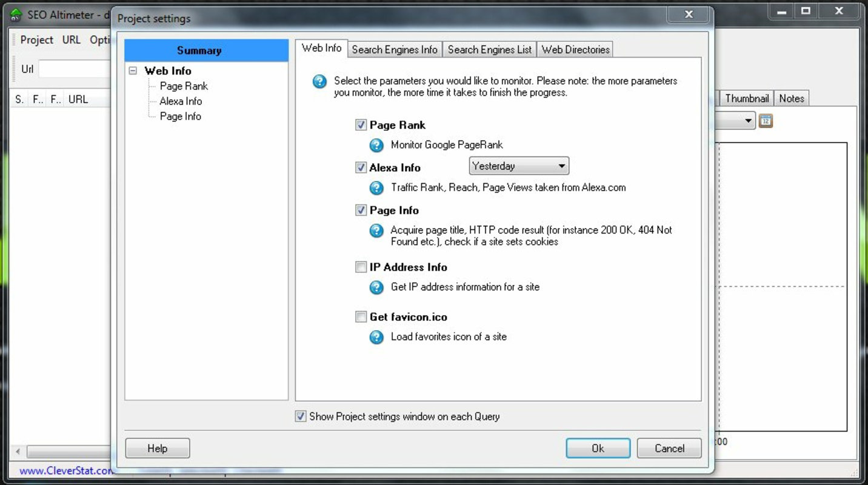Click help icon beside Acquire page title
The height and width of the screenshot is (485, 868).
[376, 230]
